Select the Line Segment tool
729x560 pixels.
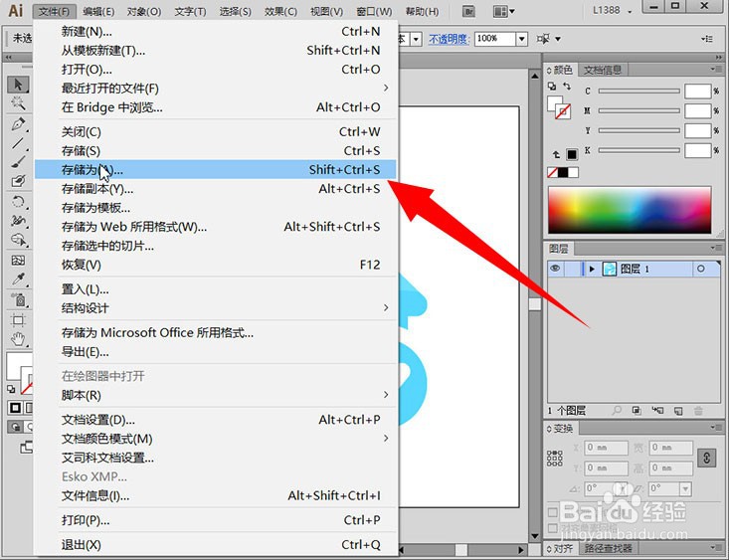pos(18,143)
